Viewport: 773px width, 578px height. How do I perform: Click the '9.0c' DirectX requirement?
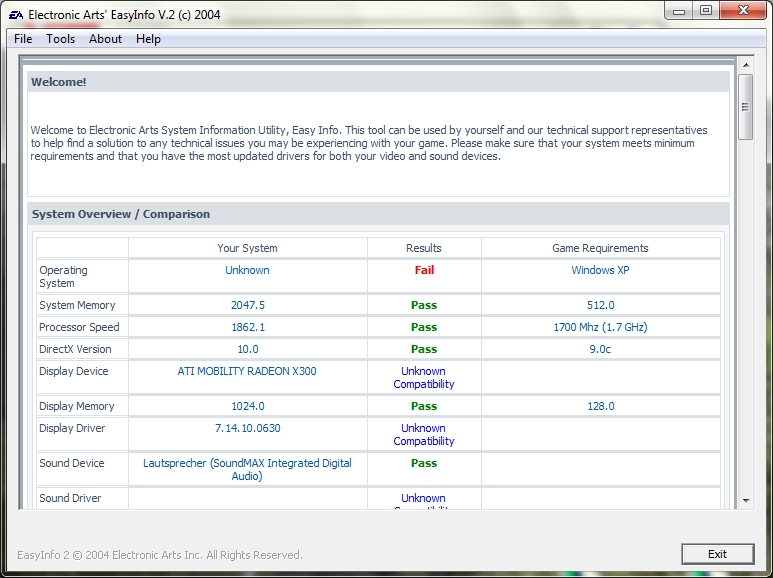(x=600, y=349)
